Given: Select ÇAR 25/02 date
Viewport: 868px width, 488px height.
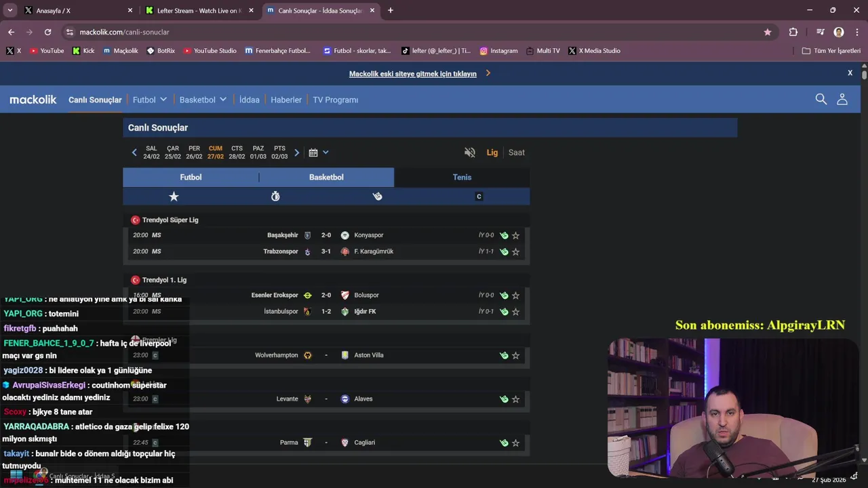Looking at the screenshot, I should point(173,152).
